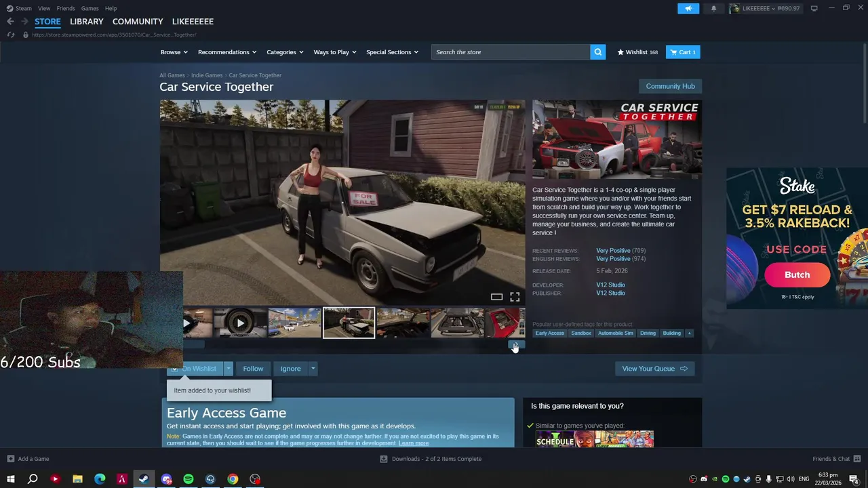
Task: Open Spotify from the taskbar
Action: click(x=189, y=479)
